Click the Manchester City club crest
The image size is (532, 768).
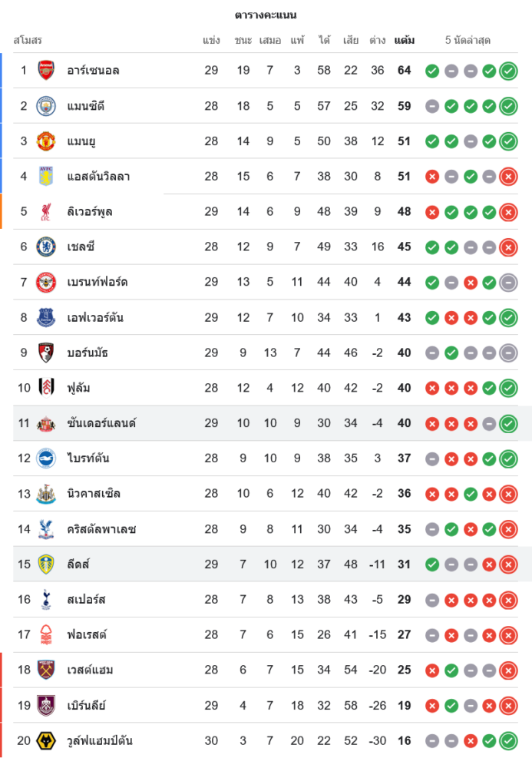(x=46, y=106)
